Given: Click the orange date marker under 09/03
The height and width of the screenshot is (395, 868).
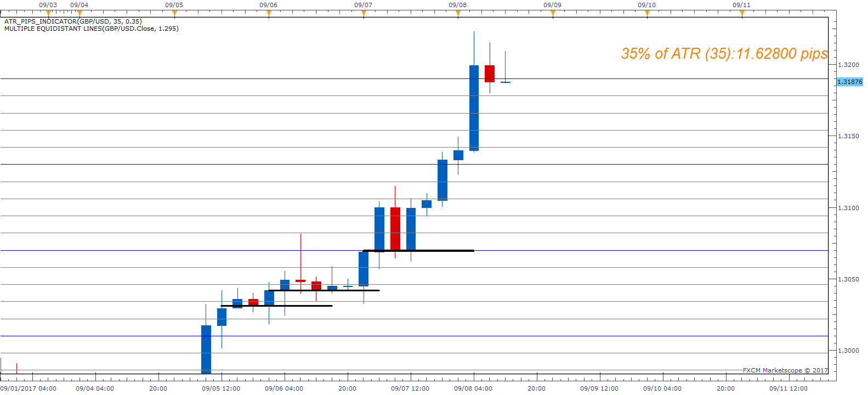Looking at the screenshot, I should (48, 12).
